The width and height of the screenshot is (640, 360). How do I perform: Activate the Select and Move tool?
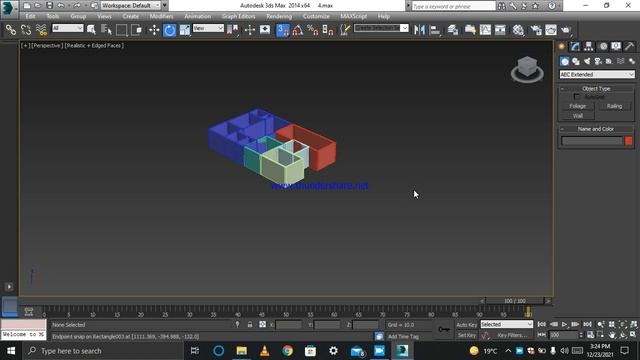coord(154,29)
